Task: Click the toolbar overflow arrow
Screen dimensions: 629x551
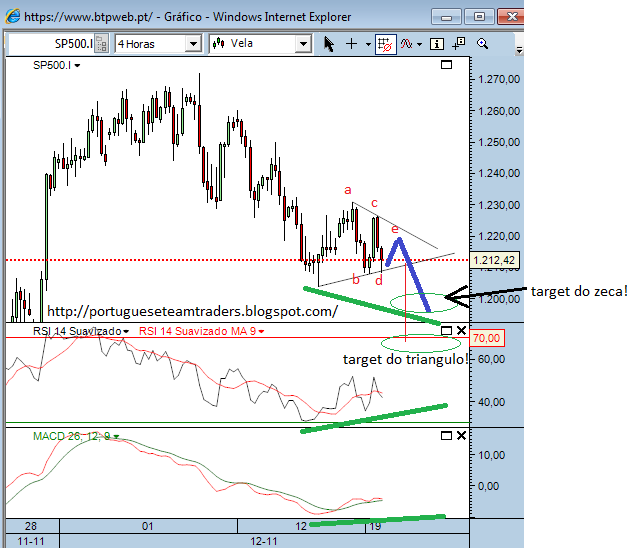Action: (x=519, y=50)
